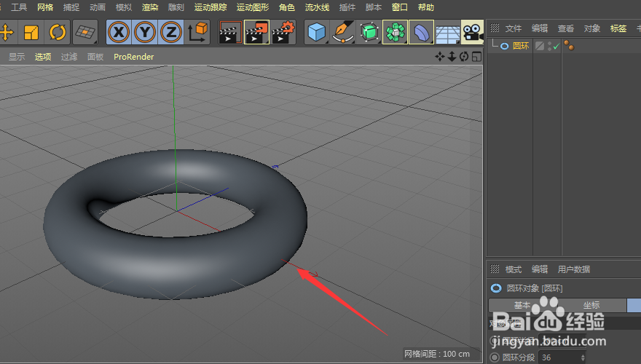The height and width of the screenshot is (364, 641).
Task: Open the Bend deformer icon
Action: coord(421,32)
